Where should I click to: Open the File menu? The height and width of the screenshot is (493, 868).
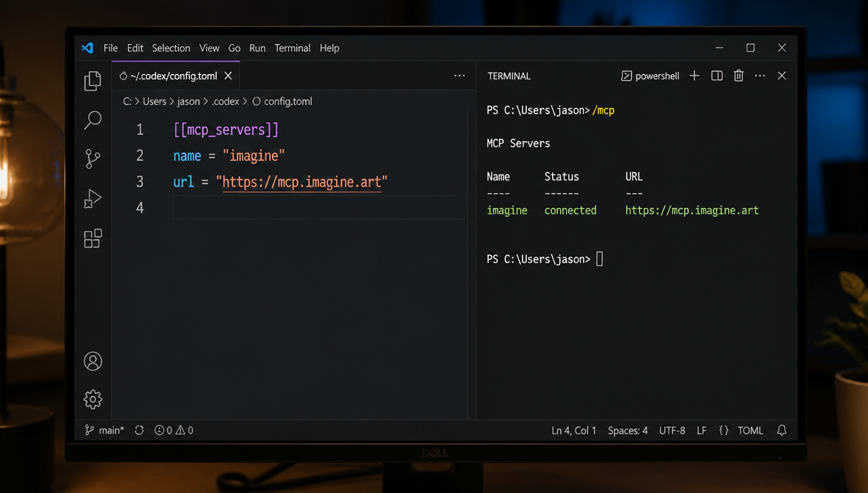[x=111, y=48]
